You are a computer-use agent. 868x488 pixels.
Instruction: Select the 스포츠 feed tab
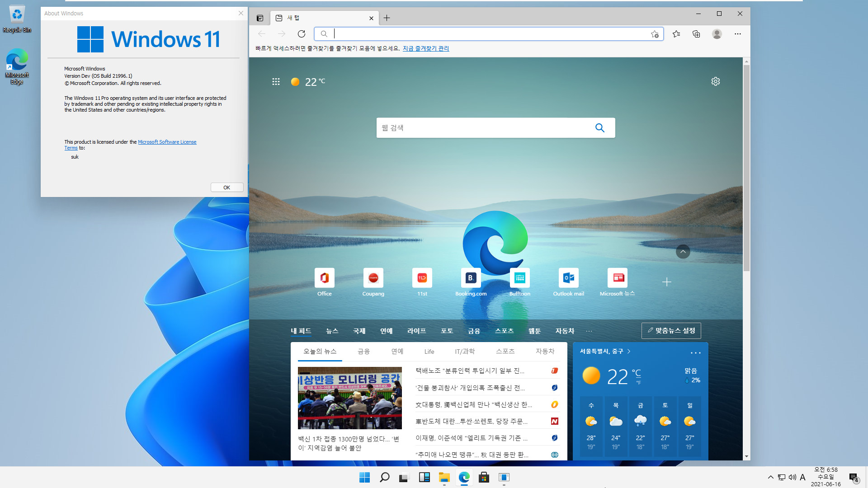pos(504,331)
